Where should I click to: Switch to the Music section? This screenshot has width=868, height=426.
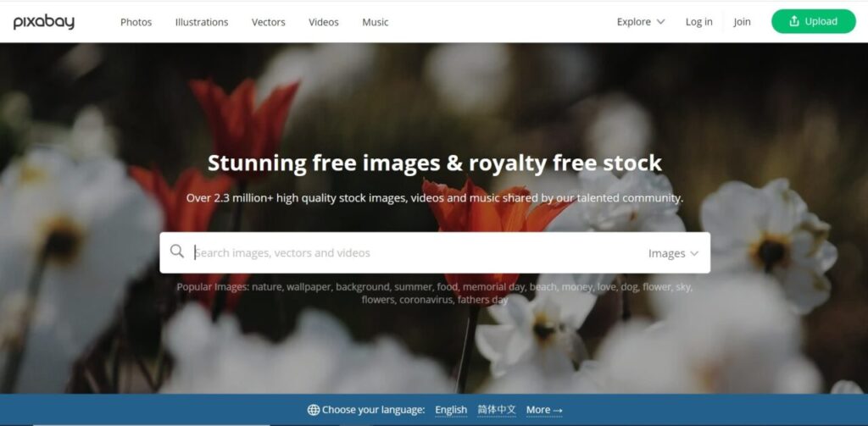pyautogui.click(x=376, y=22)
